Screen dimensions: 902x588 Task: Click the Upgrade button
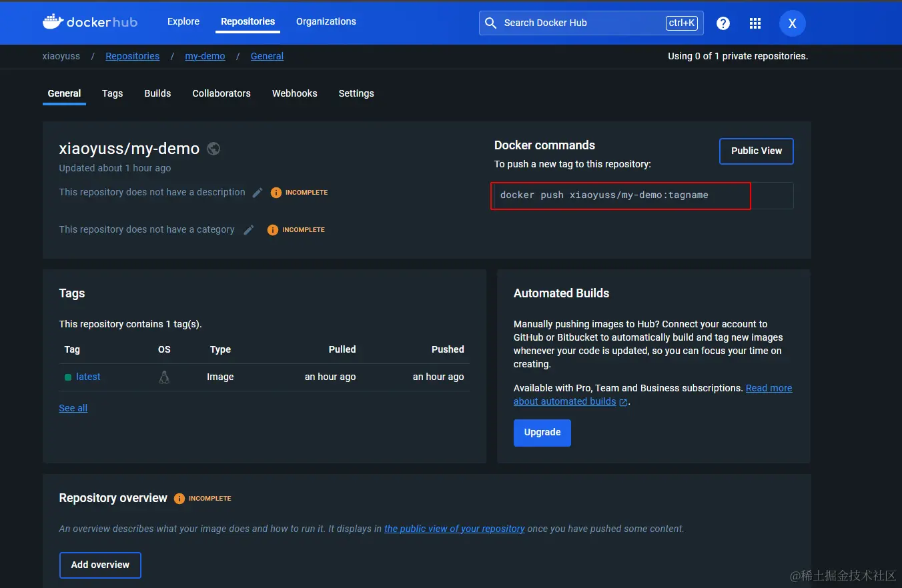click(x=542, y=433)
